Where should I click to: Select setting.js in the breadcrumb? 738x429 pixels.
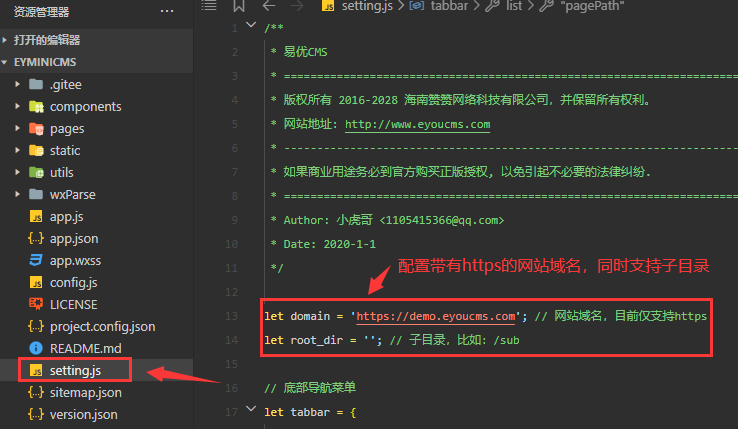coord(367,6)
